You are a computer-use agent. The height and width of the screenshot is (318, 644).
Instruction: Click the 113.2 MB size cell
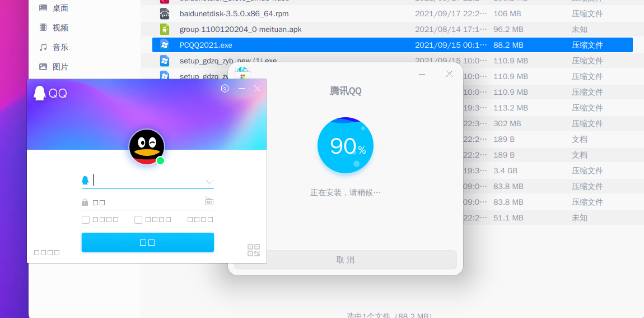pos(511,108)
